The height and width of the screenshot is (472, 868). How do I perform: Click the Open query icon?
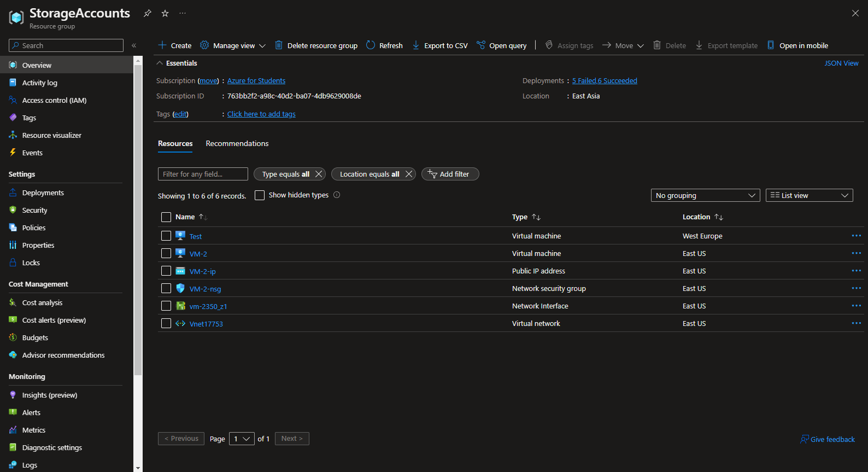pos(481,45)
